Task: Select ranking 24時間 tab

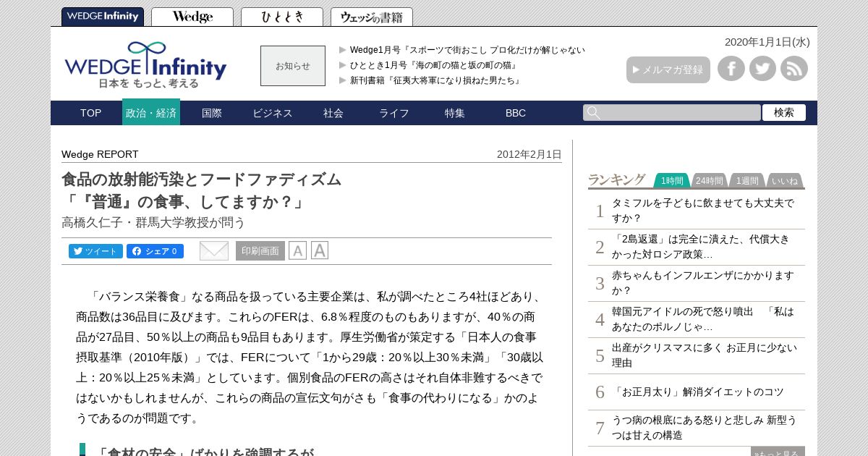Action: tap(709, 180)
